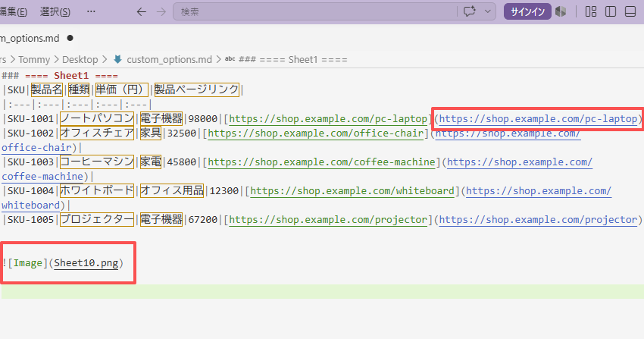This screenshot has width=644, height=339.
Task: Click the unsaved dot on custom_options.md tab
Action: click(70, 38)
